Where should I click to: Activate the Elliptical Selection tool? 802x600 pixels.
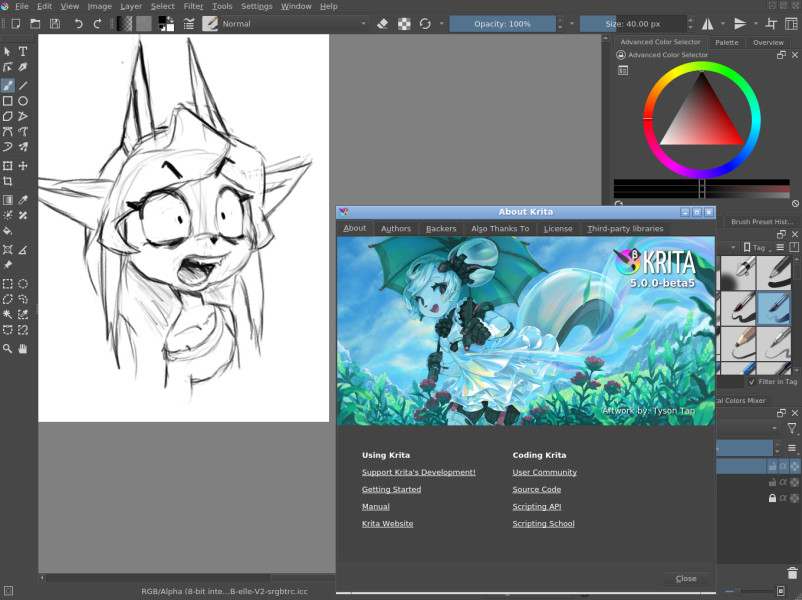pyautogui.click(x=23, y=284)
